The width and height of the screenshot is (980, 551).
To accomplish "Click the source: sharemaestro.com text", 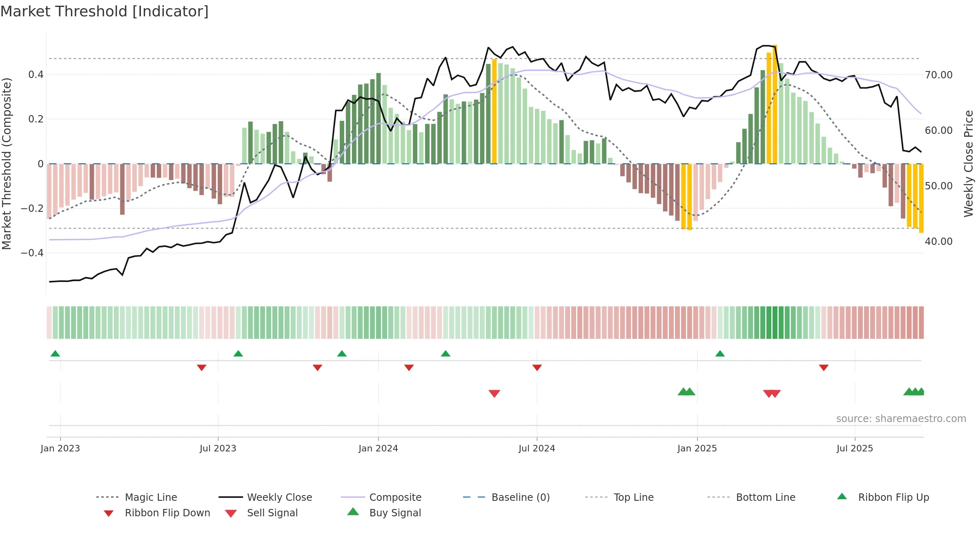I will (901, 418).
